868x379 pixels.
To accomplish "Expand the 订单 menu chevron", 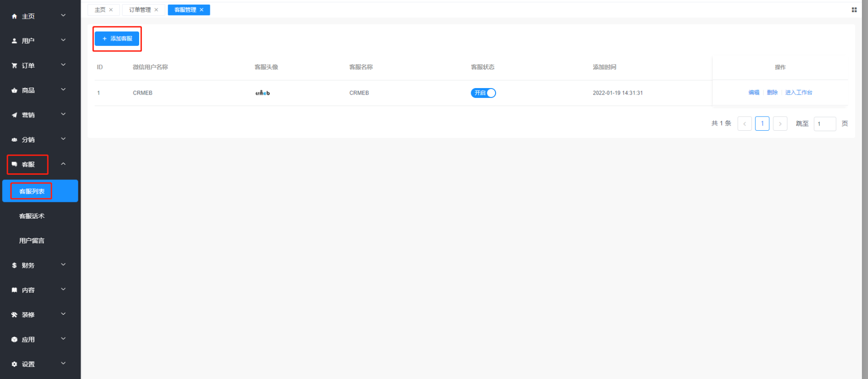I will [x=63, y=65].
